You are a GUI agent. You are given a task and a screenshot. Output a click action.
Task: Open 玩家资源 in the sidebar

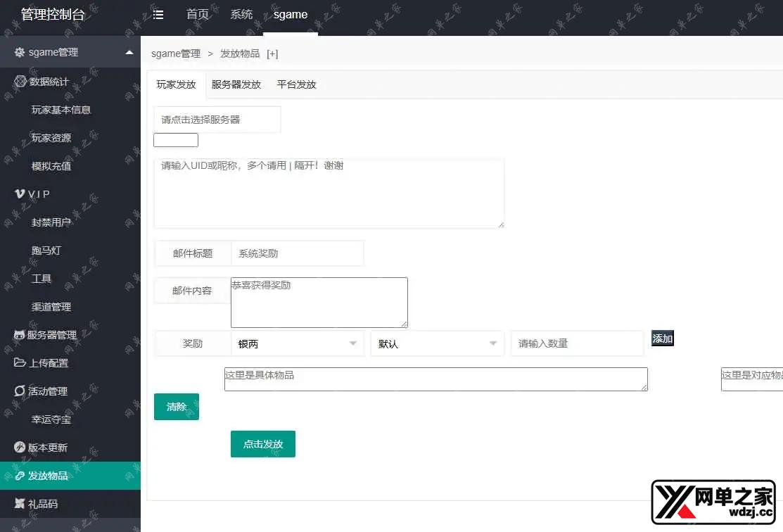(51, 137)
